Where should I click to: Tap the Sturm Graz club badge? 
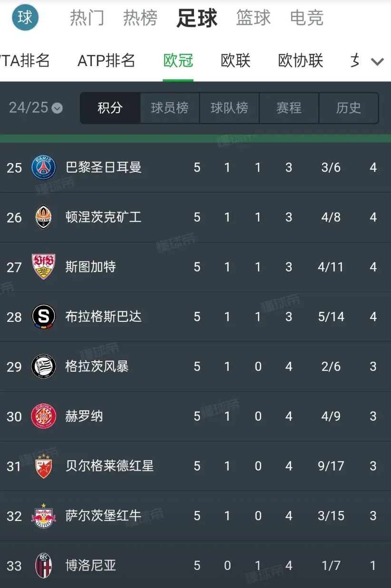coord(43,366)
